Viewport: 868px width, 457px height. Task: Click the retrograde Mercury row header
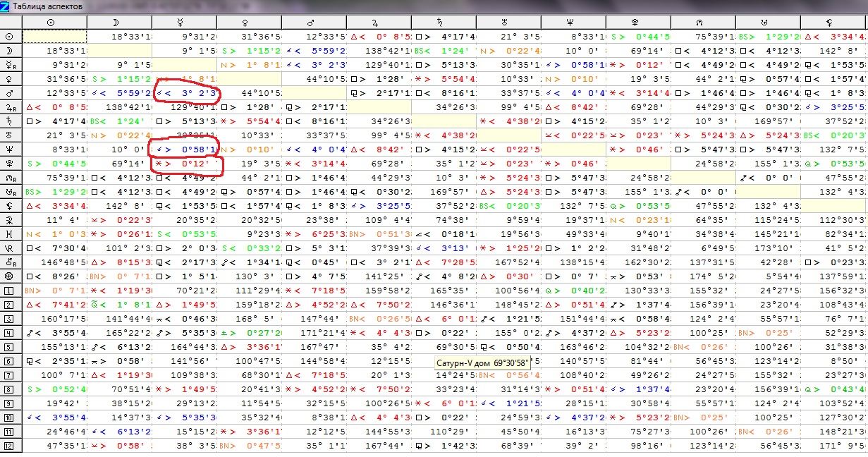11,64
